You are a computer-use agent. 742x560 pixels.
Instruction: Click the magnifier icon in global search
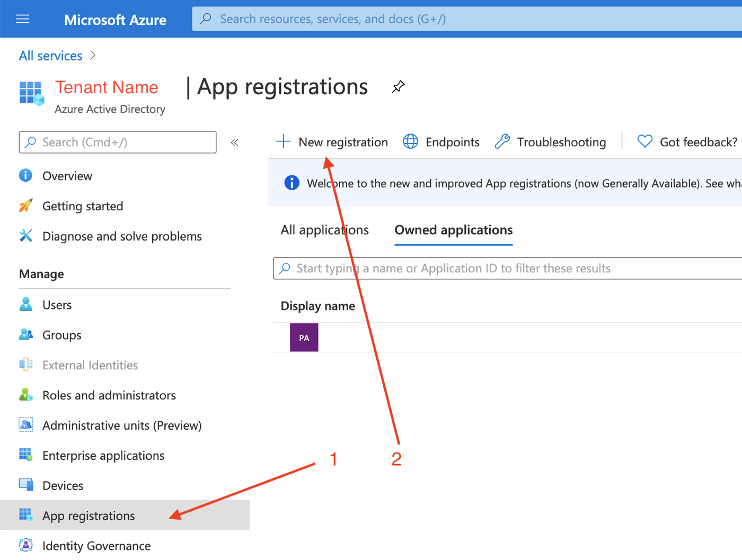(206, 19)
